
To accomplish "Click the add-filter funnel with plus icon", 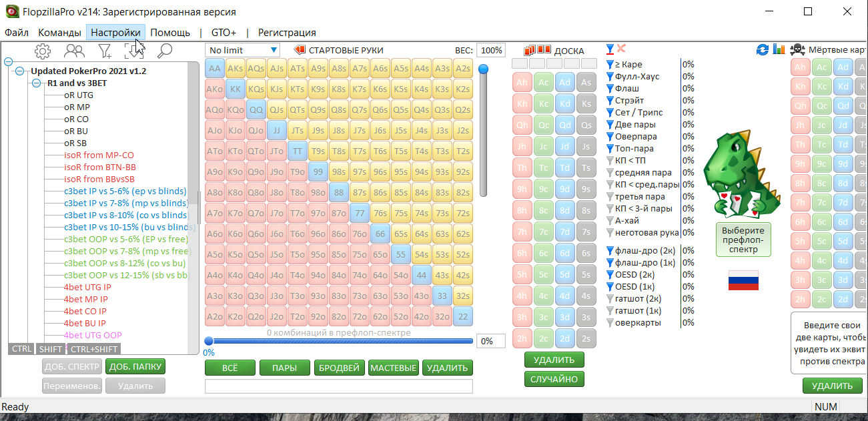I will 105,51.
